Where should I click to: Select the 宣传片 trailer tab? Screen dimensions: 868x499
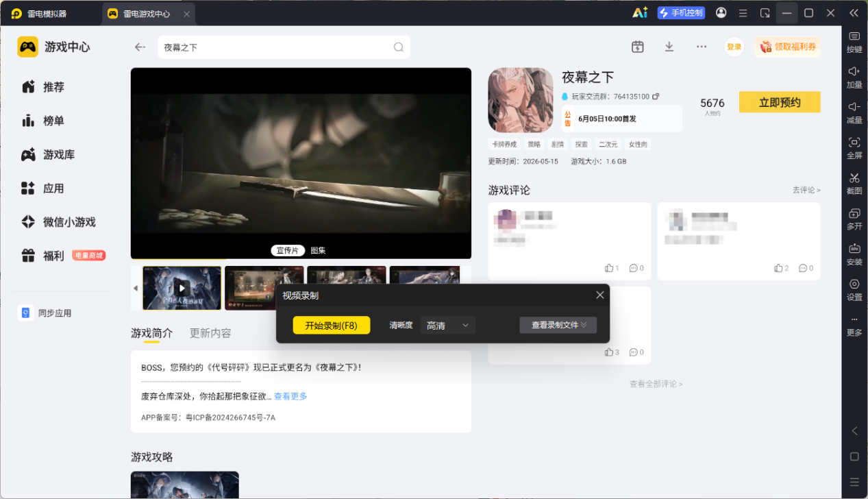(288, 251)
